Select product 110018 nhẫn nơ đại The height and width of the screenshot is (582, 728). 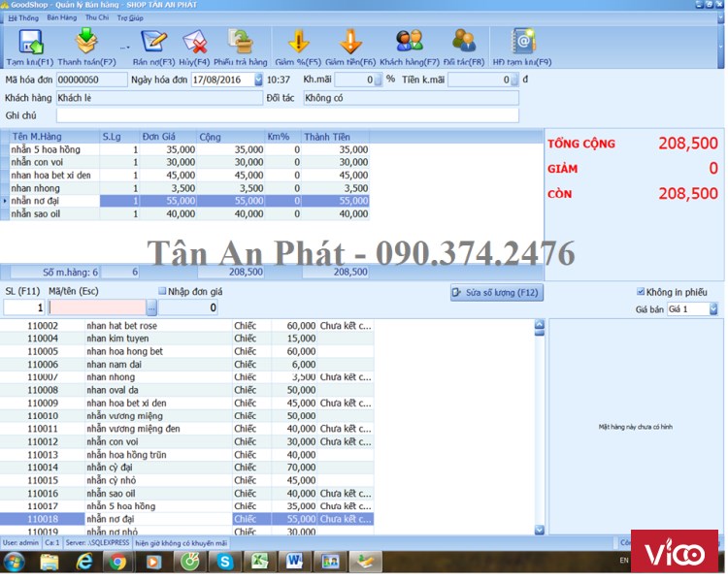(186, 519)
